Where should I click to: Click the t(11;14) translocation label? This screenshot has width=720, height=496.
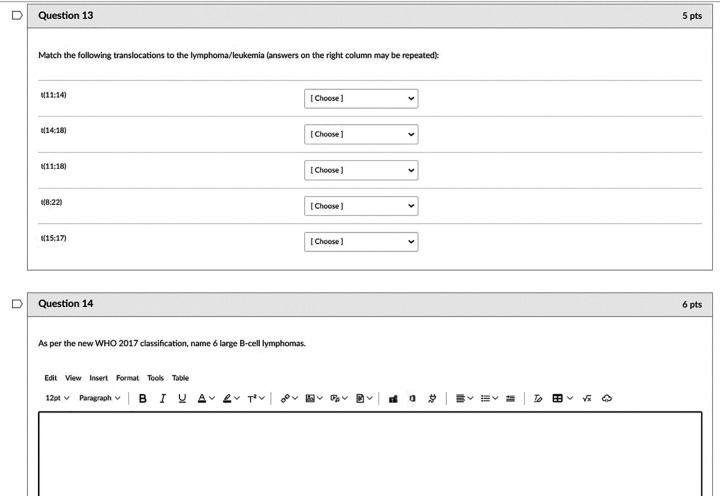click(x=54, y=95)
